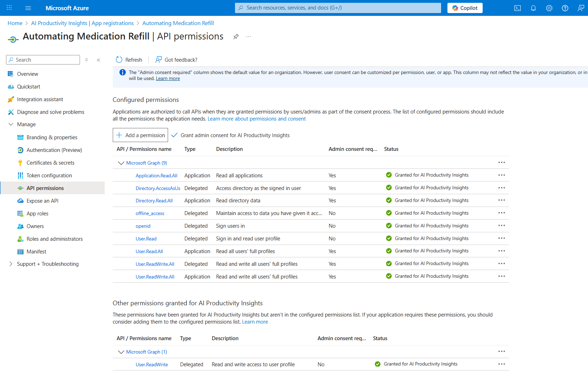
Task: Click the info icon in the banner
Action: coord(123,72)
